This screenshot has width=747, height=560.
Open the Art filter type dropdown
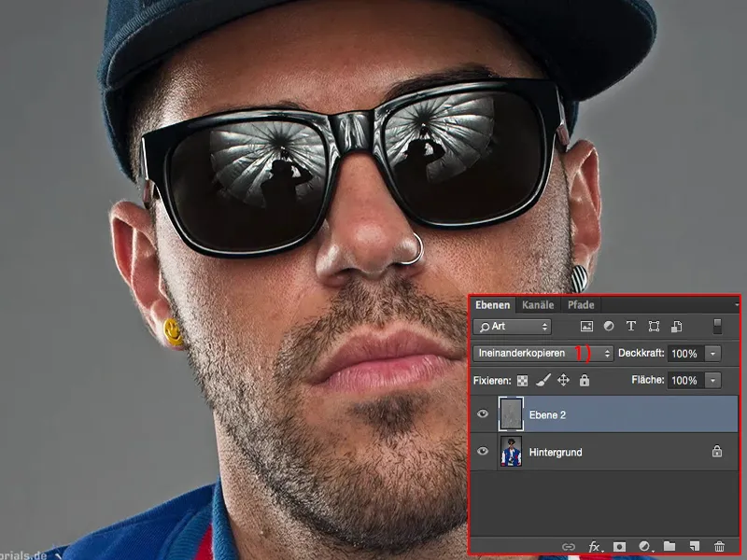(x=512, y=326)
